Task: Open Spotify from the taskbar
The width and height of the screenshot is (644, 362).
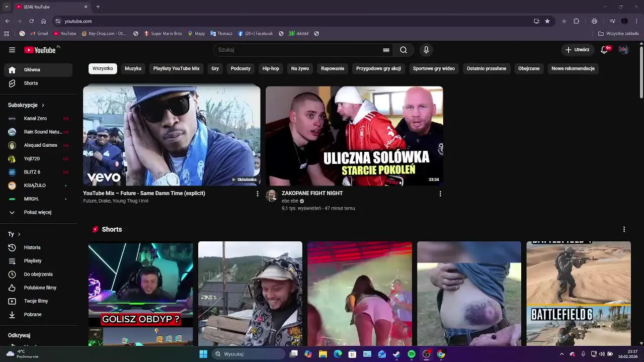Action: click(x=412, y=354)
